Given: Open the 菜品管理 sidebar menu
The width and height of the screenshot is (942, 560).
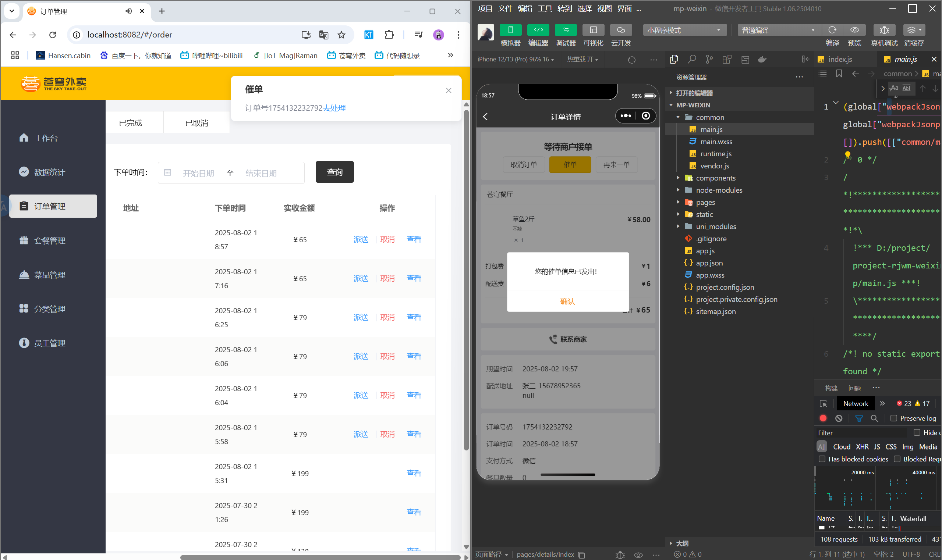Looking at the screenshot, I should click(x=49, y=275).
